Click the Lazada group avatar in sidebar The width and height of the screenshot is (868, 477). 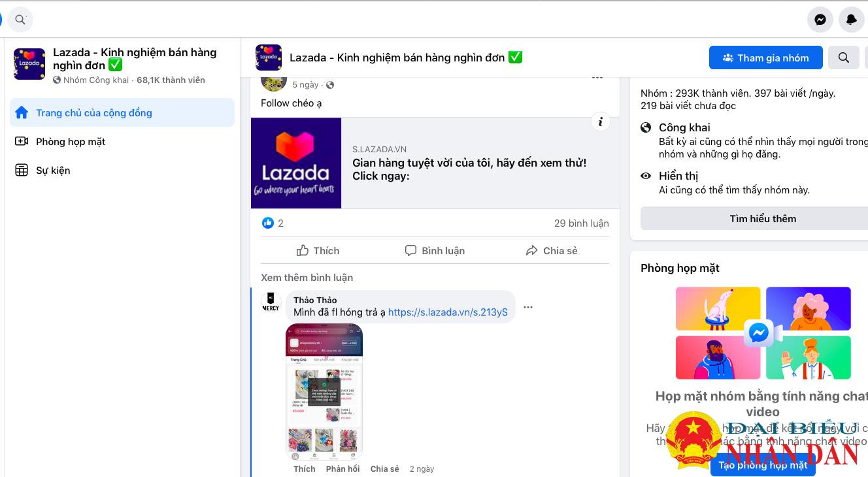pyautogui.click(x=29, y=64)
